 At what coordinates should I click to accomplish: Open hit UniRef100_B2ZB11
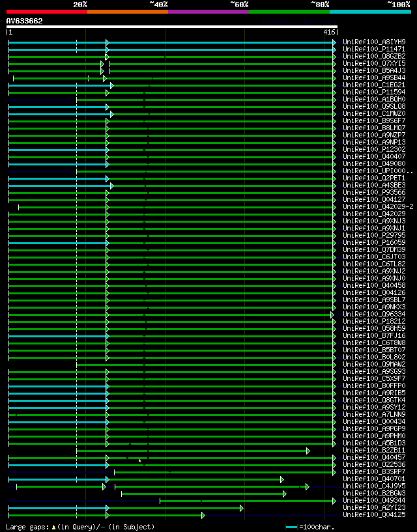374,451
